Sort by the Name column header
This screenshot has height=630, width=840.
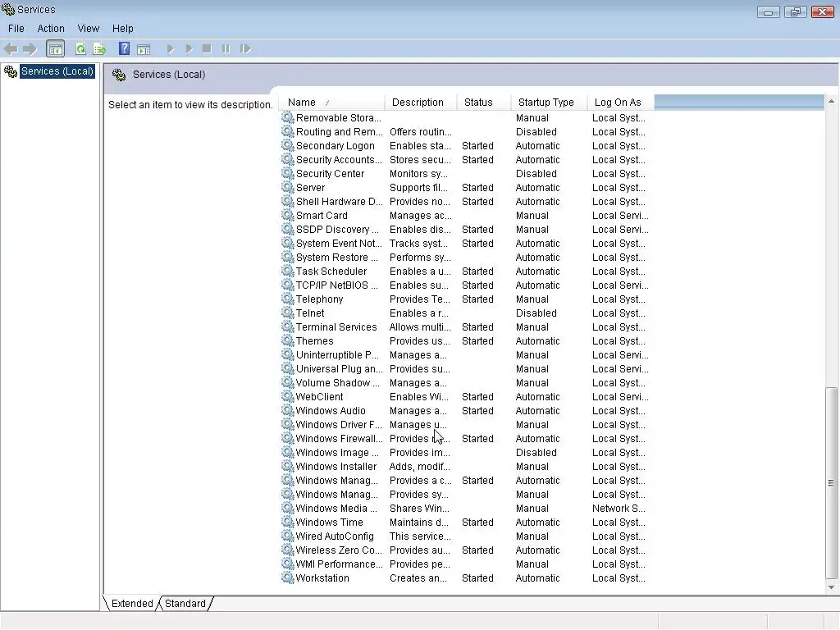(x=332, y=103)
